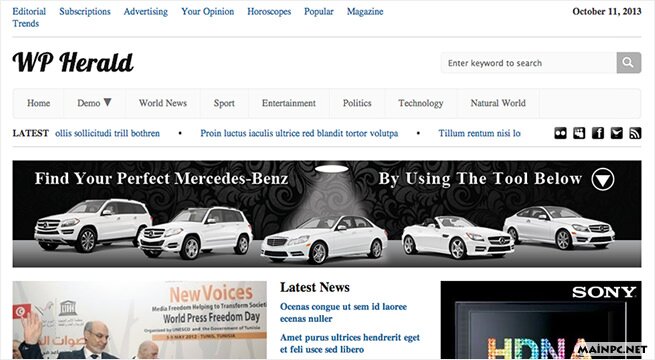Screen dimensions: 655x360
Task: Click the search magnifier button
Action: pyautogui.click(x=629, y=63)
